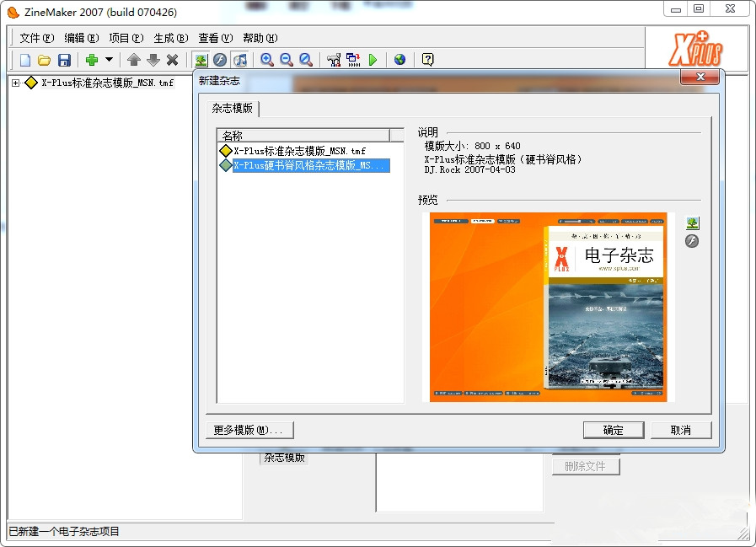756x547 pixels.
Task: Select the X-Plus硬书脊风格 template entry
Action: click(x=307, y=165)
